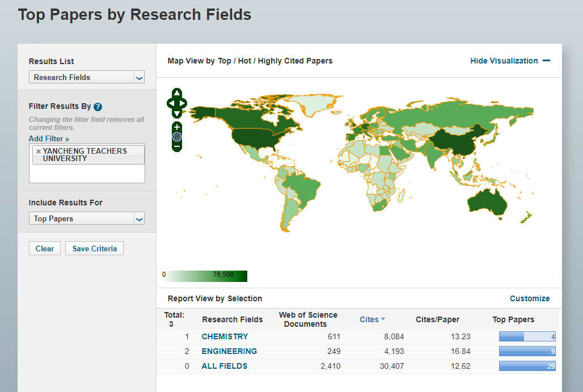The width and height of the screenshot is (583, 392).
Task: Pan the map up with arrow control
Action: (177, 94)
